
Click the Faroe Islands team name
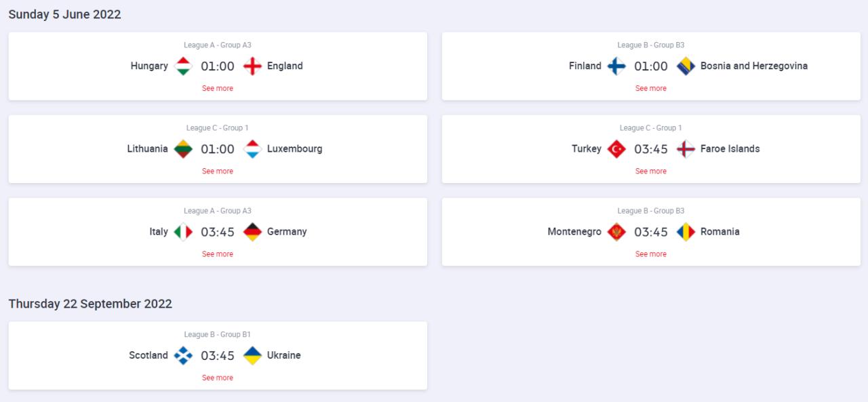(730, 149)
